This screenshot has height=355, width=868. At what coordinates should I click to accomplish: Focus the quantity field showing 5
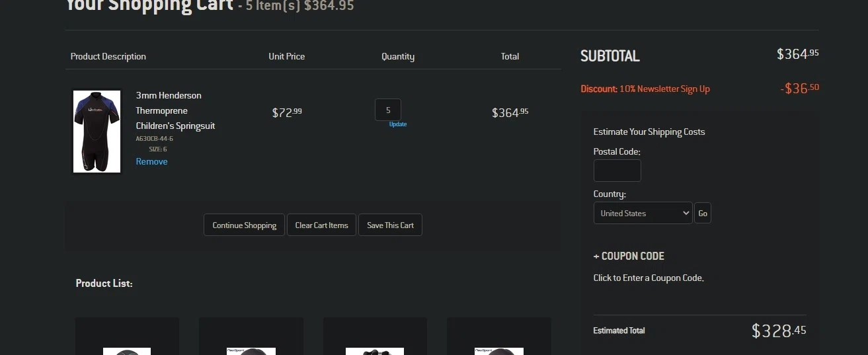388,110
